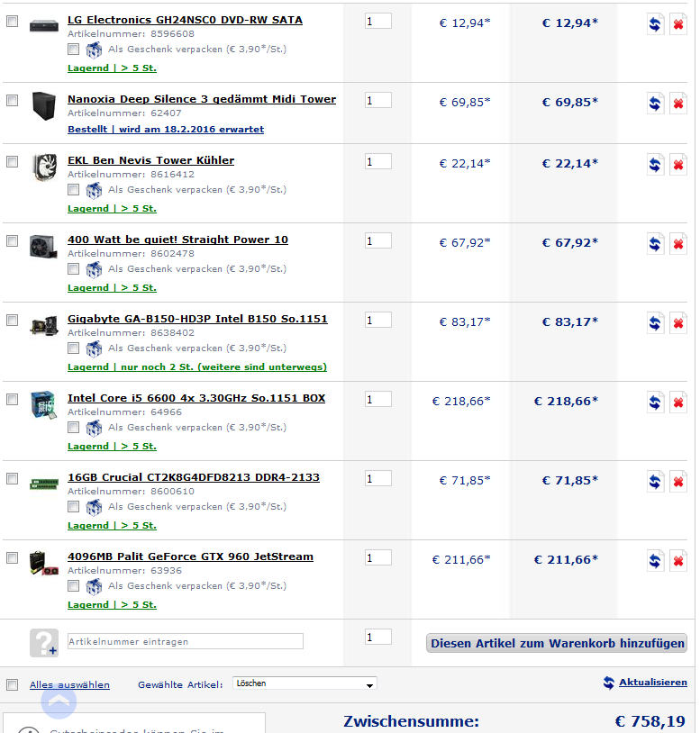This screenshot has width=700, height=733.
Task: Enable gift wrapping for EKL Ben Nevis cooler
Action: click(73, 190)
